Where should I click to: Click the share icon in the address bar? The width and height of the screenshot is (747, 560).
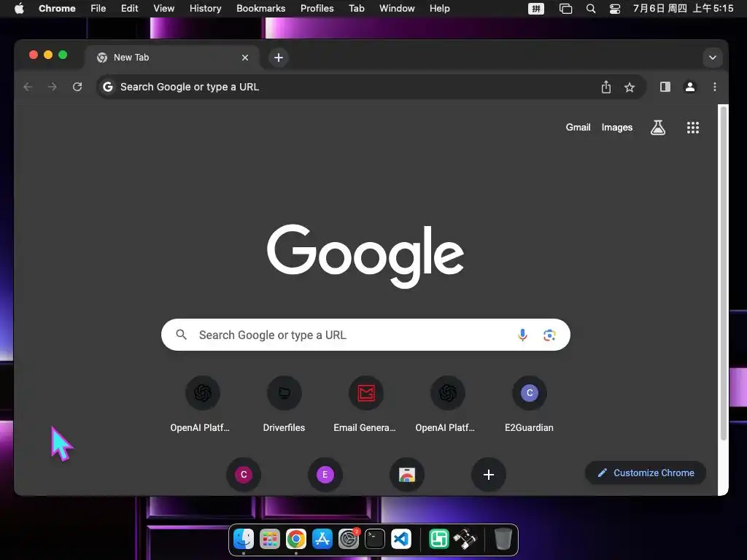tap(606, 87)
